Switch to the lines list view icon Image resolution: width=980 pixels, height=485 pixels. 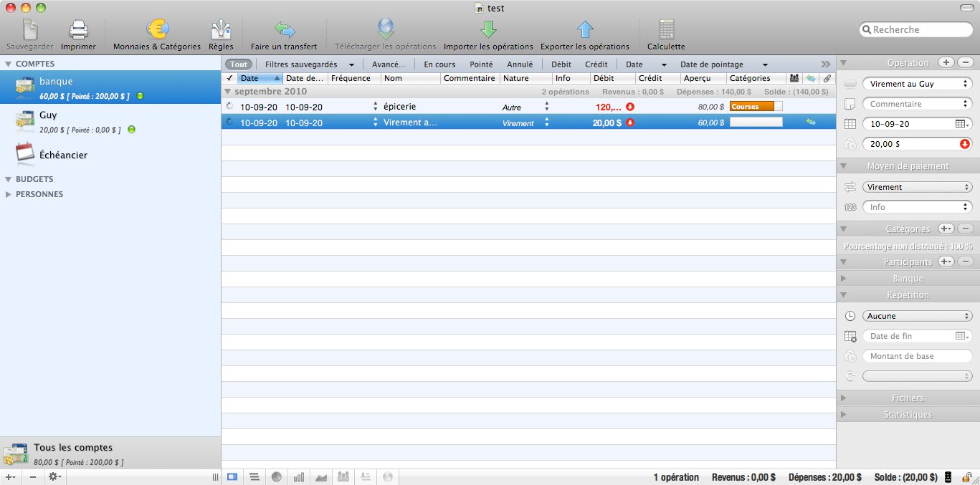pos(254,476)
